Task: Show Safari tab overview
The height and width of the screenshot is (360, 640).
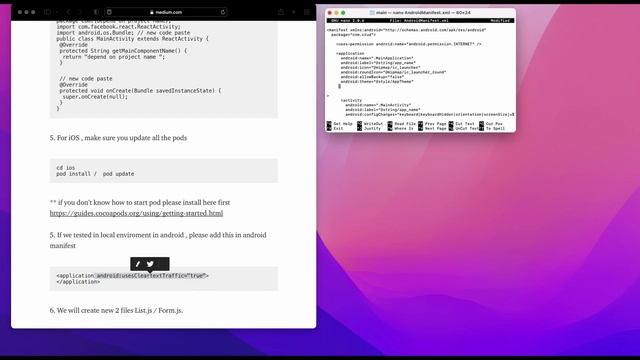Action: pyautogui.click(x=307, y=12)
